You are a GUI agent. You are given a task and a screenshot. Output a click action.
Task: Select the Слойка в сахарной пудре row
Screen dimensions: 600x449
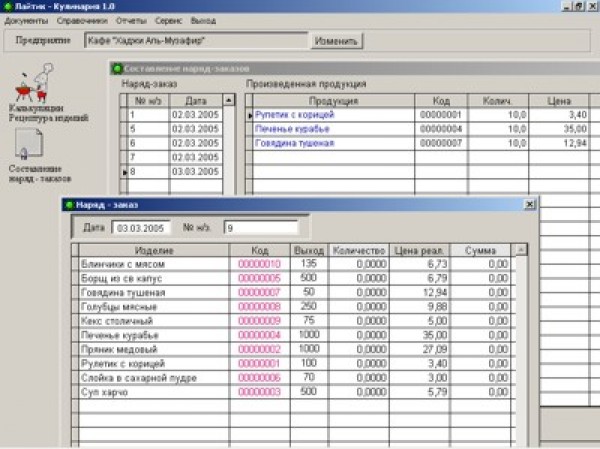coord(295,378)
